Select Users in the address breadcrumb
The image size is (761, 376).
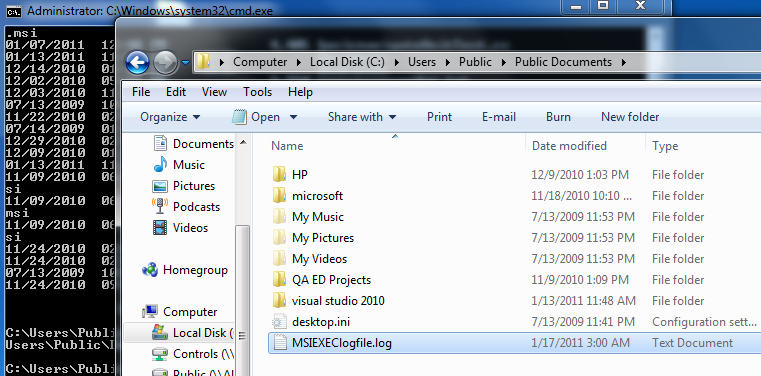[422, 62]
